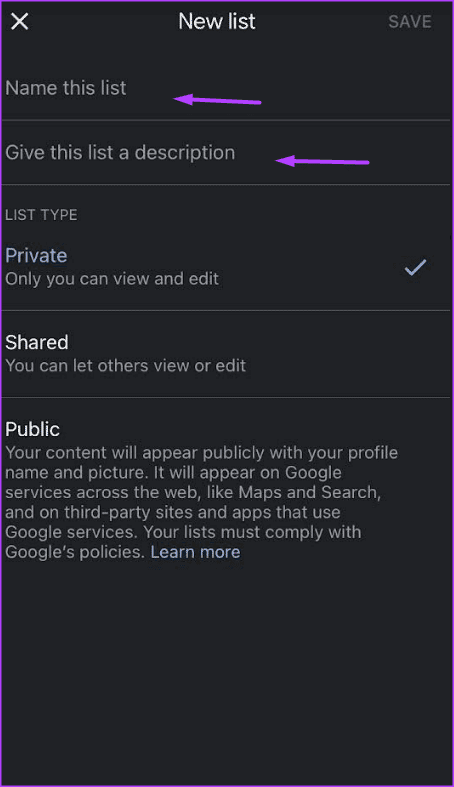Click 'Only you can view and edit' text
454x787 pixels.
(112, 279)
